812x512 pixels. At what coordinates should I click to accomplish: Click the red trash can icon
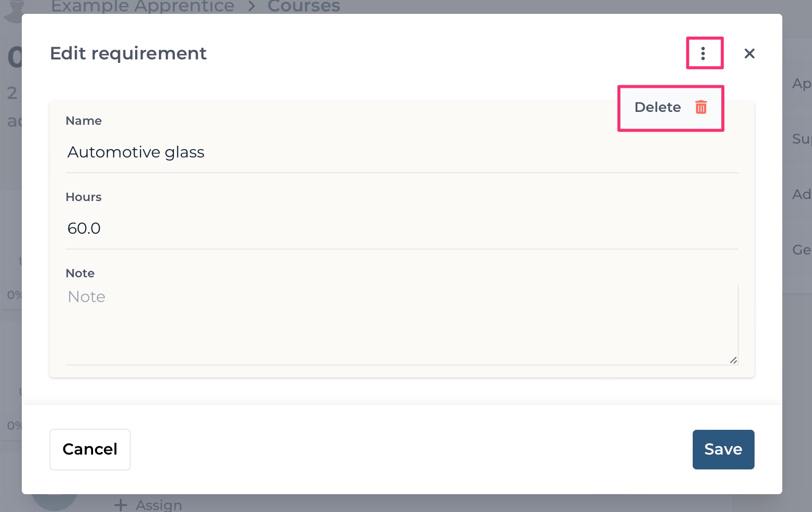701,107
